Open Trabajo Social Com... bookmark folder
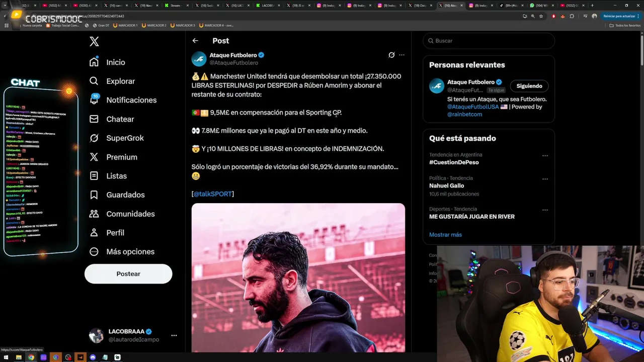644x362 pixels. click(x=63, y=25)
